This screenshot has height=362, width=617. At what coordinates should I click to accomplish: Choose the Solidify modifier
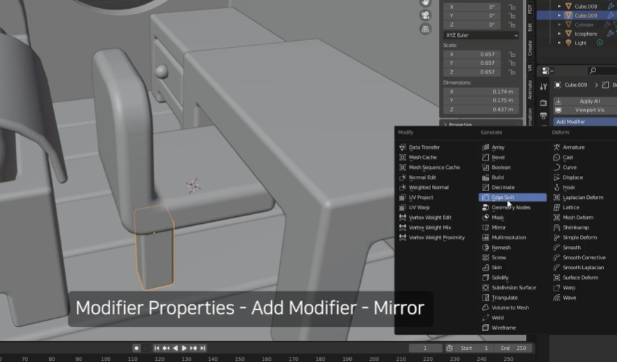pos(500,277)
